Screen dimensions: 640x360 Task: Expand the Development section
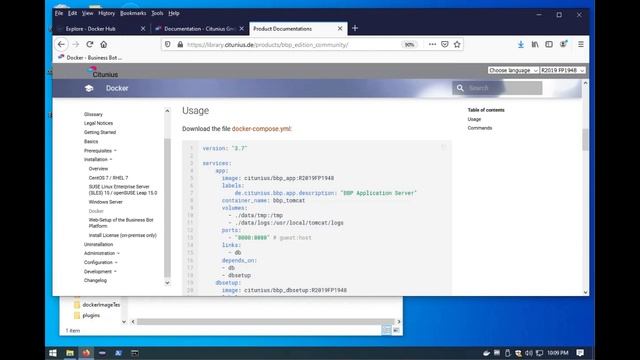100,271
